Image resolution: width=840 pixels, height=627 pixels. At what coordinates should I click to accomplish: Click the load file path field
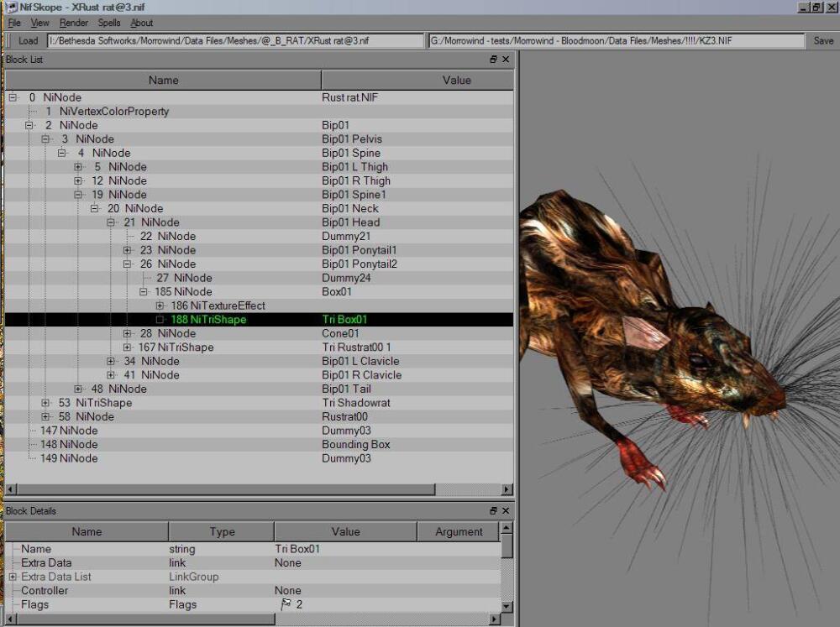235,40
